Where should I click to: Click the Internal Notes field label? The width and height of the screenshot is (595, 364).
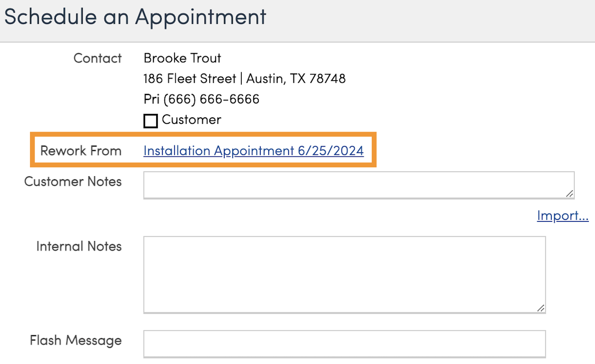click(79, 246)
